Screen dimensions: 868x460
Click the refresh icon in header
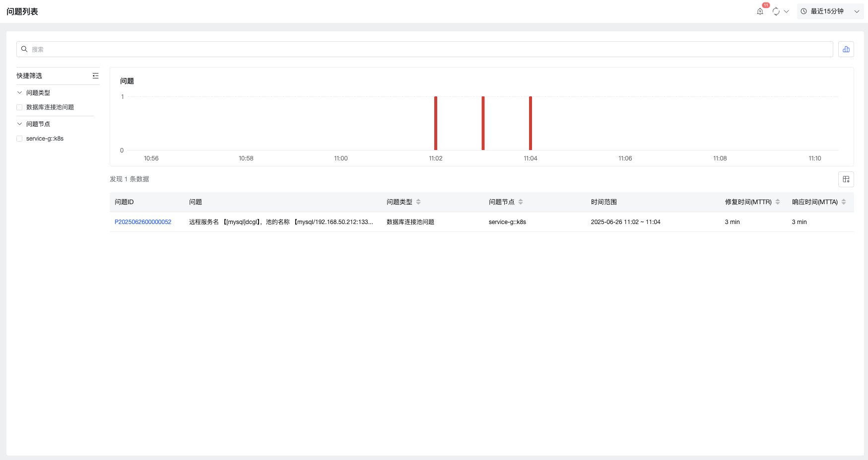(776, 11)
